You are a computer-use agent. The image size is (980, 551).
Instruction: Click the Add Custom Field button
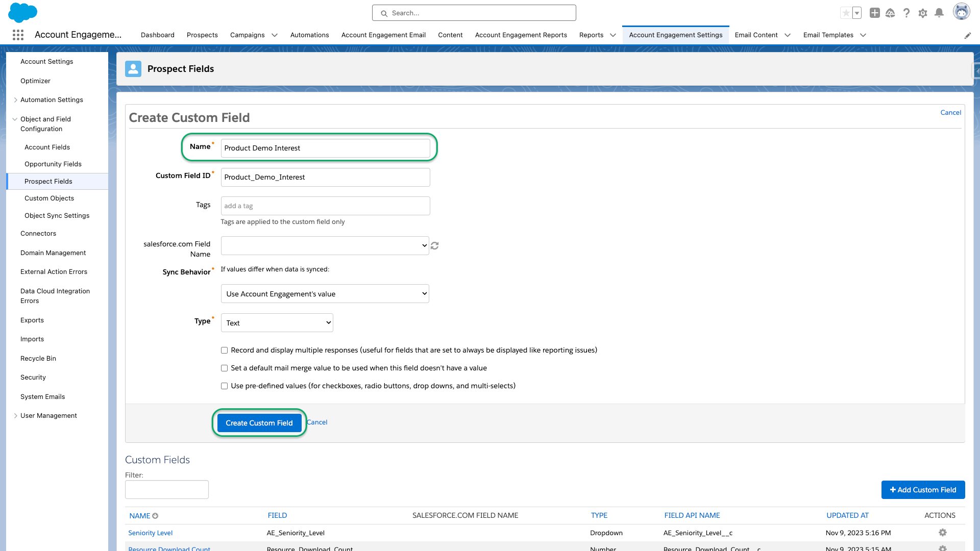click(x=923, y=490)
